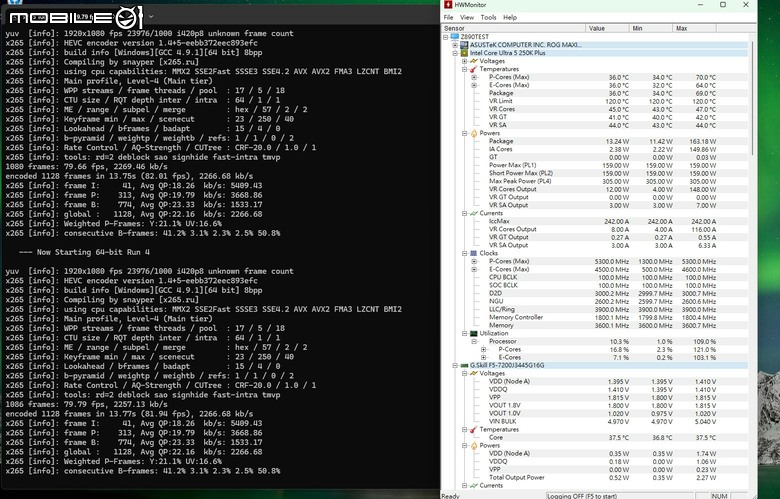
Task: Click the thermometer icon under Intel Core Ultra 5
Action: (474, 69)
